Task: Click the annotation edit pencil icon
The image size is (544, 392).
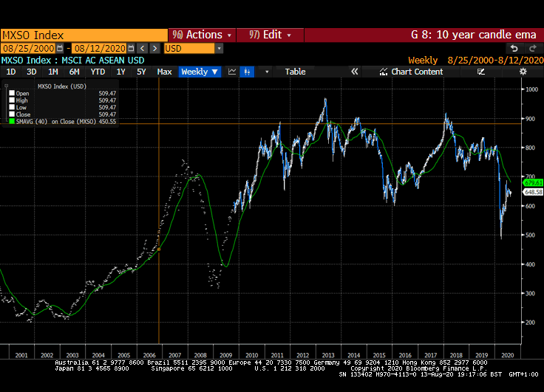Action: click(x=481, y=72)
